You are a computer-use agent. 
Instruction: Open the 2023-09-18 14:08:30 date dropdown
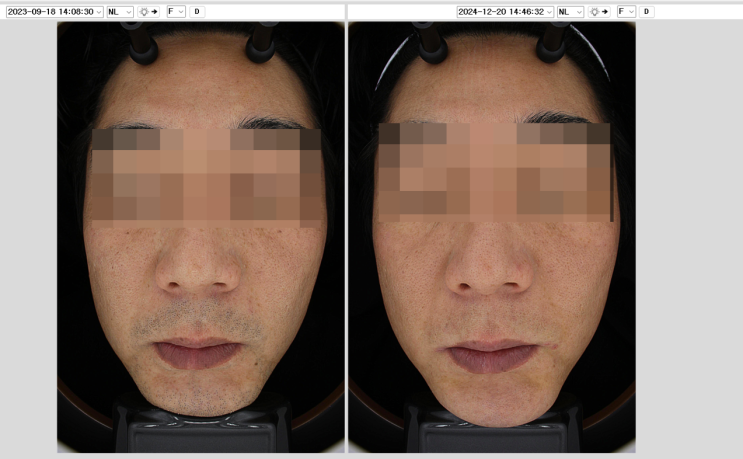tap(54, 12)
